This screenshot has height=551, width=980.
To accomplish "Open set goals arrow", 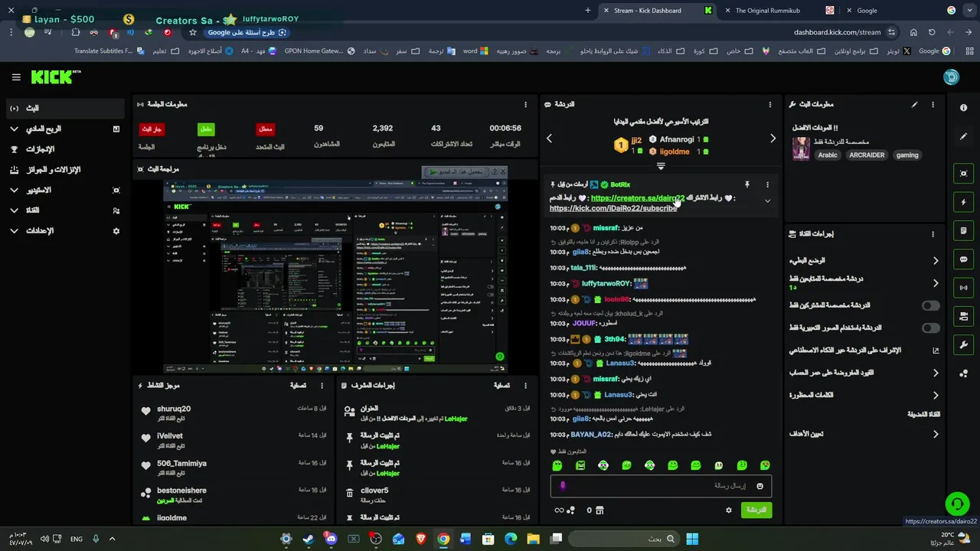I will (935, 434).
